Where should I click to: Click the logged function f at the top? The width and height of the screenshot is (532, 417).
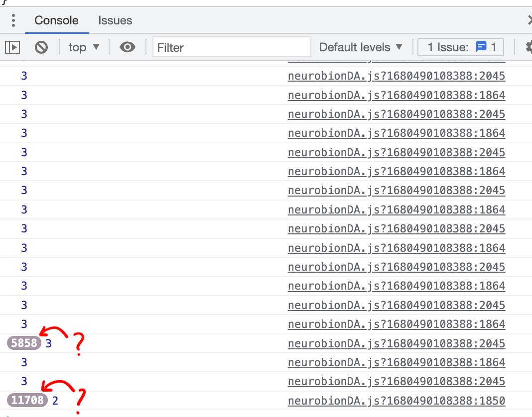[5, 3]
